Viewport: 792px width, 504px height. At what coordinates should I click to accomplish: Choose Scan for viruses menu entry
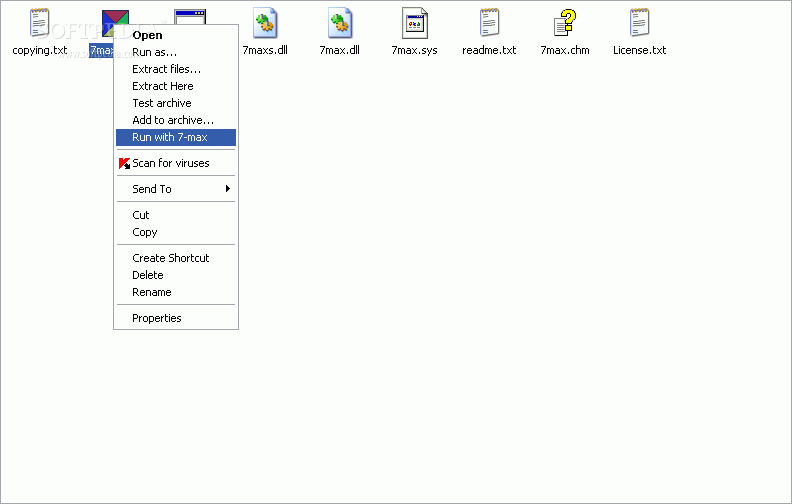pos(176,163)
